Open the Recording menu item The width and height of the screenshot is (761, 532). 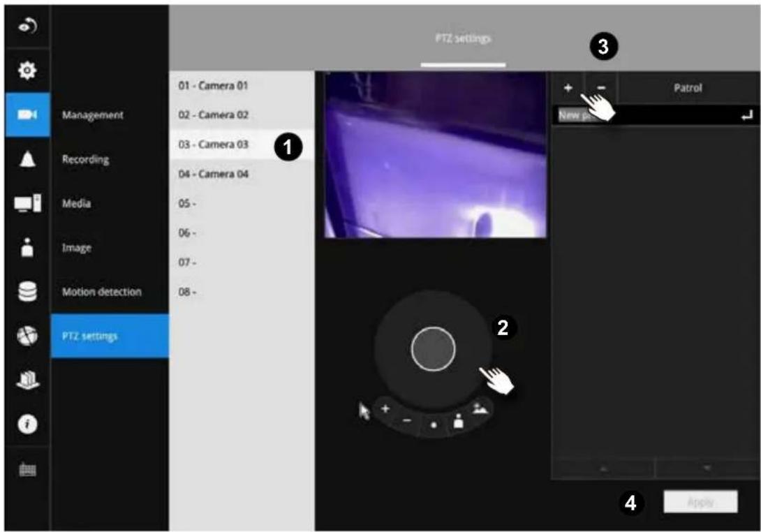point(85,159)
